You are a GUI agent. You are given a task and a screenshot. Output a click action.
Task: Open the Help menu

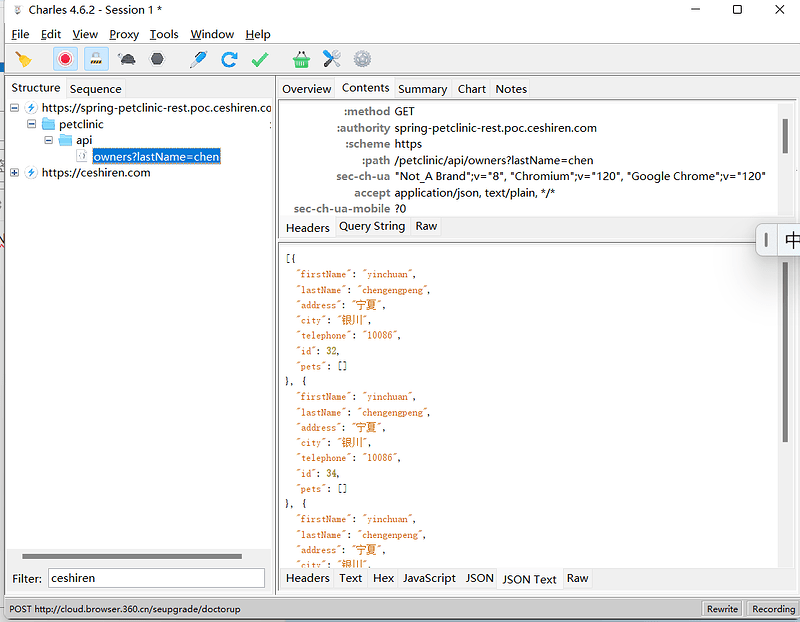[x=258, y=34]
